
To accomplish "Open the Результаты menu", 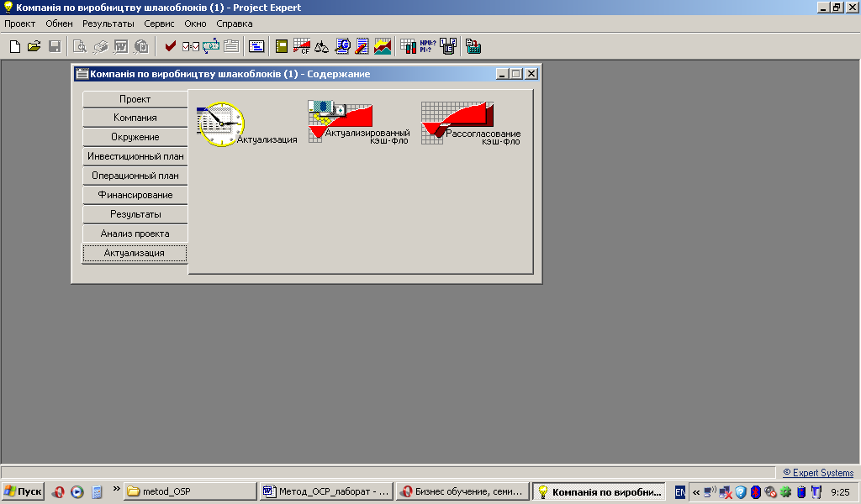I will [x=108, y=24].
